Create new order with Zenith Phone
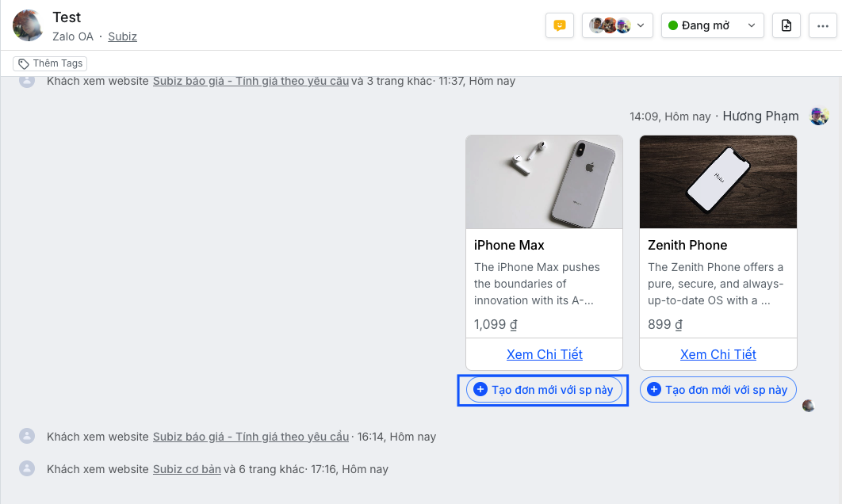The height and width of the screenshot is (504, 842). click(x=718, y=390)
